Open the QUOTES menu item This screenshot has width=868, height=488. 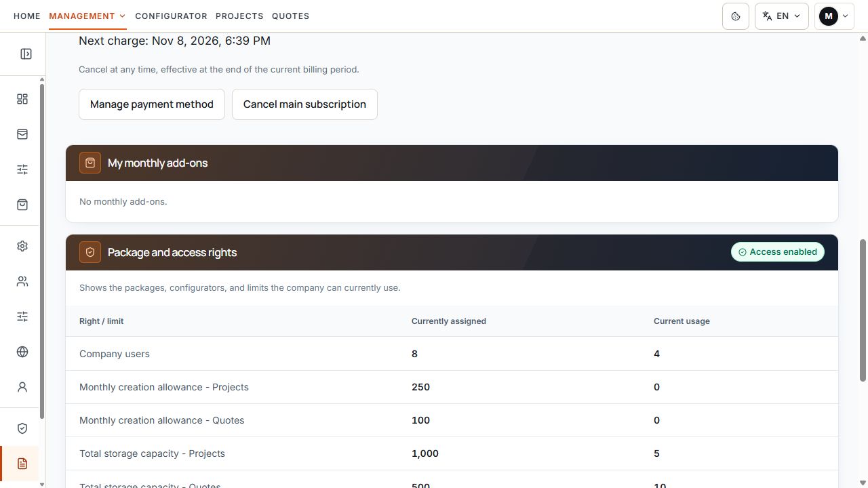pyautogui.click(x=290, y=16)
